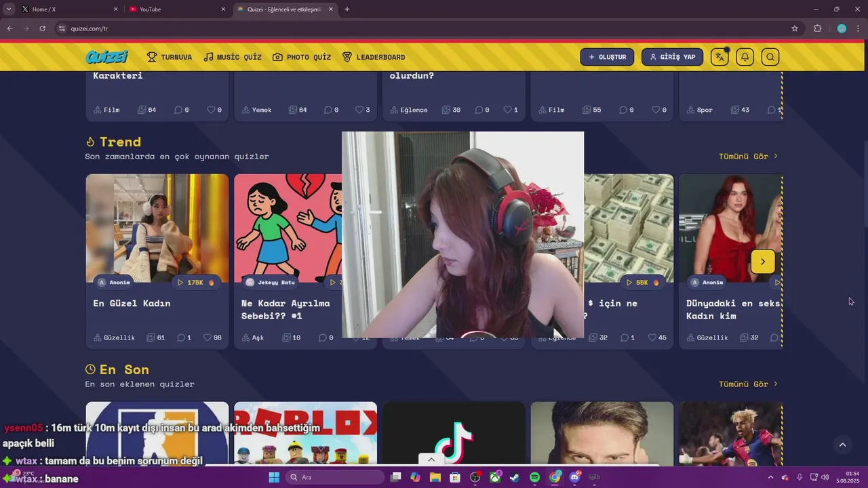Open En Güzel Kadın quiz title
868x488 pixels.
[x=132, y=303]
